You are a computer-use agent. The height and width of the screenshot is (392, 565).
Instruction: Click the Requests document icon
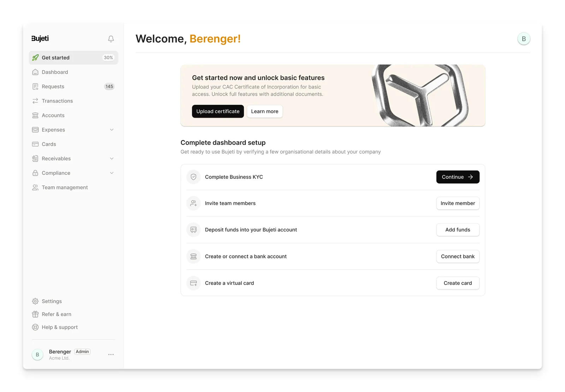35,87
